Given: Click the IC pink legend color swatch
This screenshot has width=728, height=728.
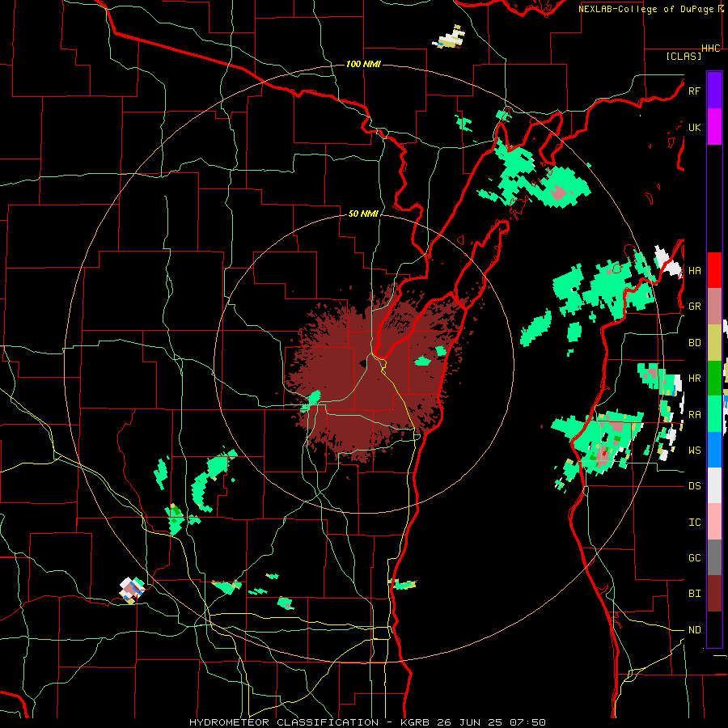Looking at the screenshot, I should 714,522.
